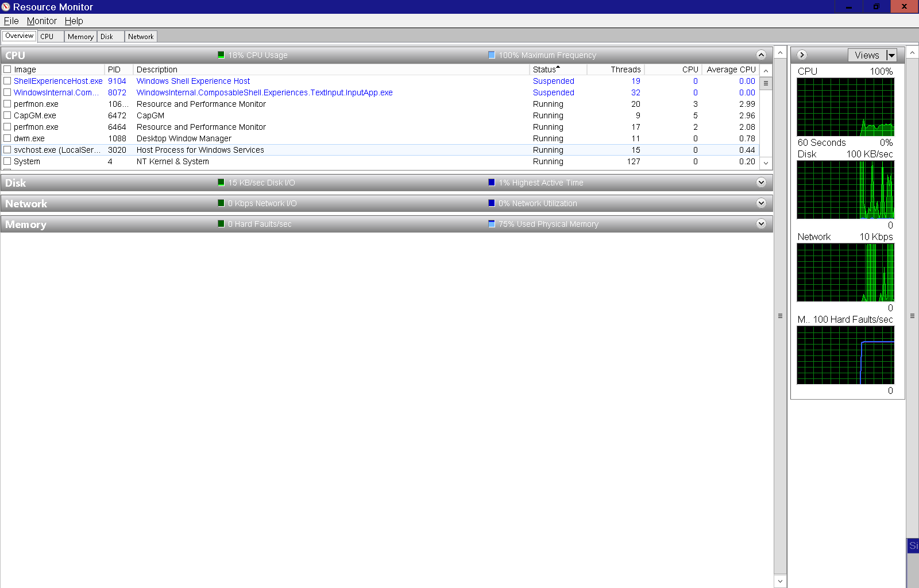The width and height of the screenshot is (919, 588).
Task: Select Windows Shell Experience Host description
Action: 193,81
